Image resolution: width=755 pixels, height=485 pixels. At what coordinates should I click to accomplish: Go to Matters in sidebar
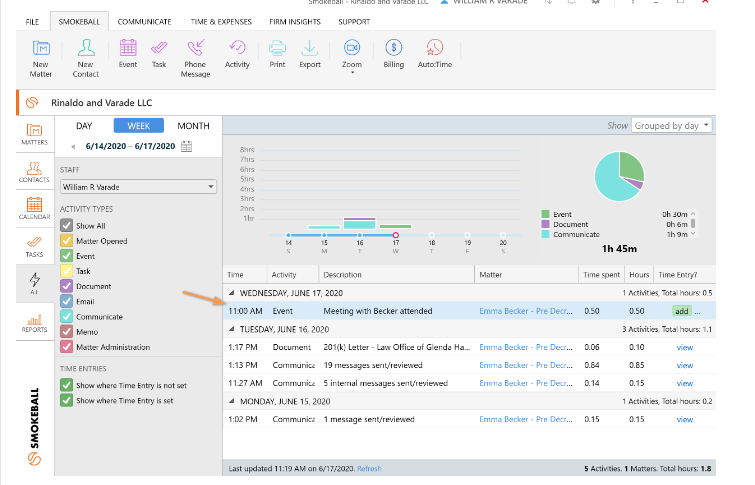click(35, 134)
